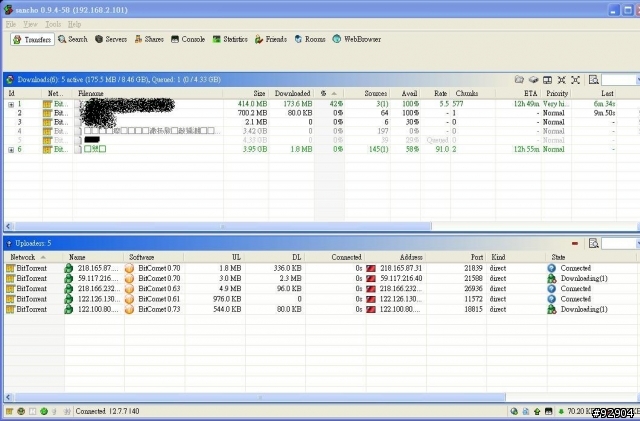Click BitComet 0.61 client icon
The height and width of the screenshot is (421, 640).
[129, 299]
